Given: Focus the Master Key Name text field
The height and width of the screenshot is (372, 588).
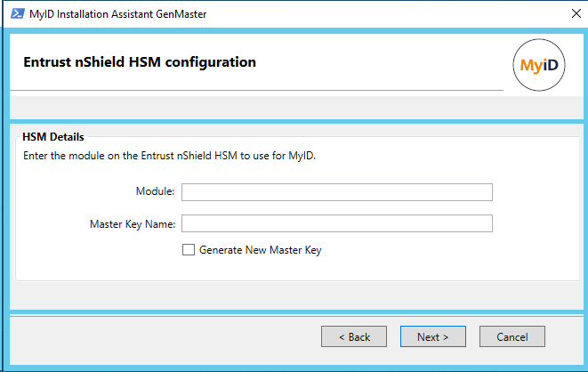Looking at the screenshot, I should pos(337,223).
